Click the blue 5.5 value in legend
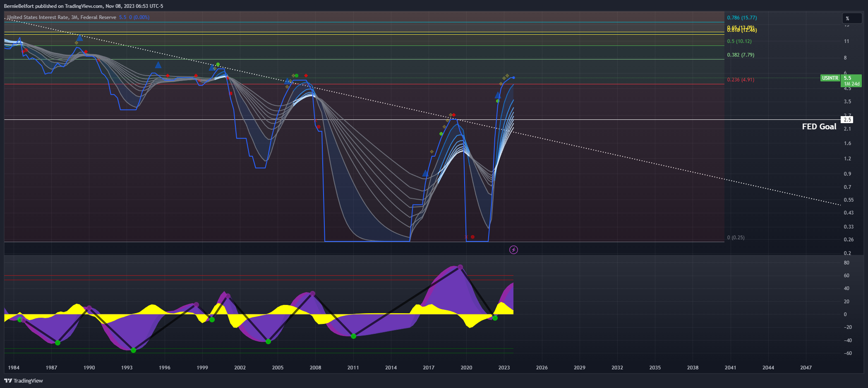The height and width of the screenshot is (388, 868). pos(122,17)
